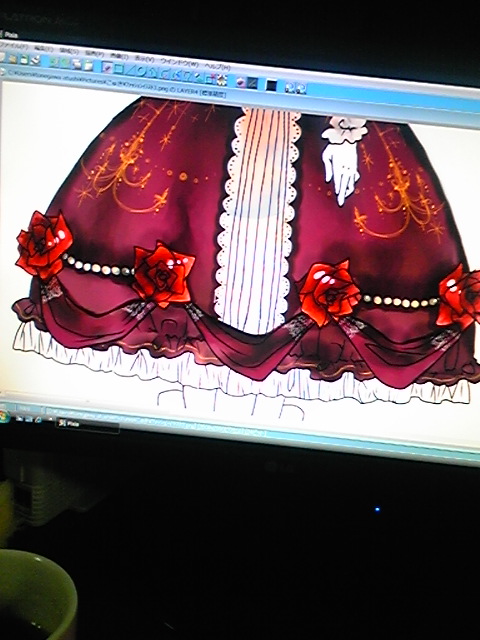Click the Print icon in toolbar
Screen dimensions: 480x640
click(35, 60)
